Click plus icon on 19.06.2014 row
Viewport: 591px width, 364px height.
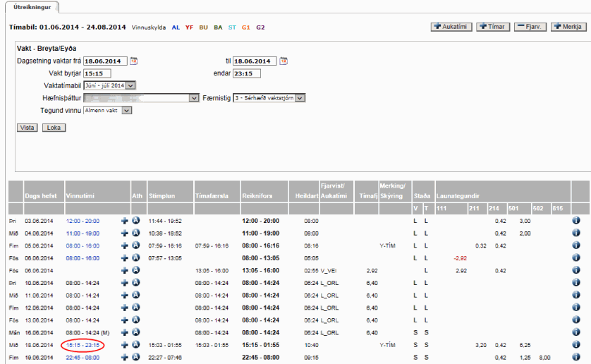click(125, 358)
